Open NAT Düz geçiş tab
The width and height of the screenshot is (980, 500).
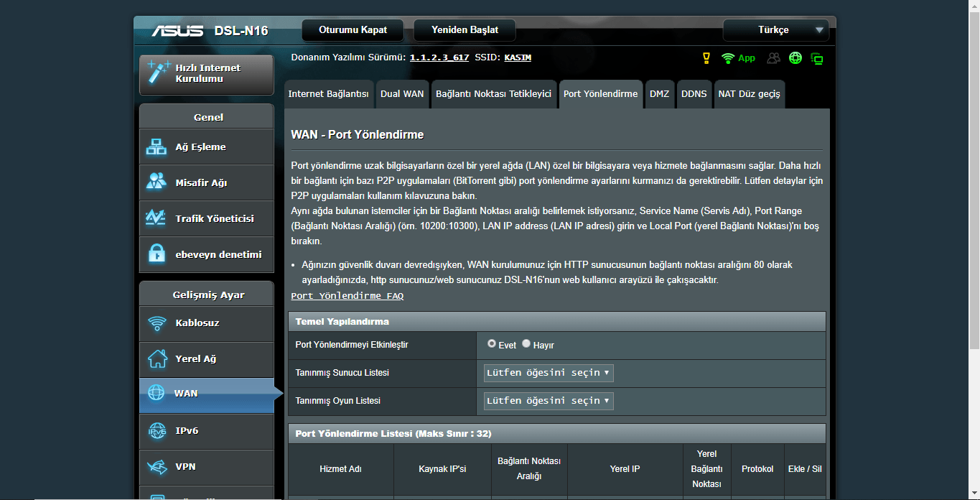749,94
